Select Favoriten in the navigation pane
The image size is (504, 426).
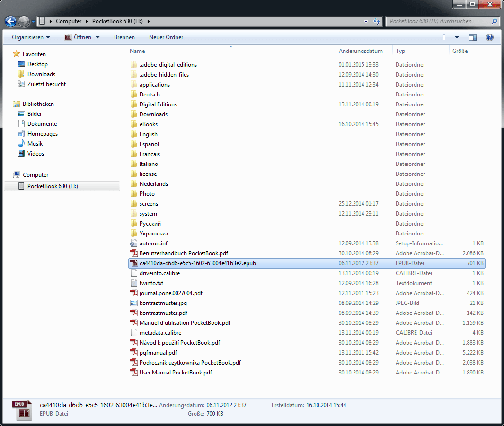point(29,54)
